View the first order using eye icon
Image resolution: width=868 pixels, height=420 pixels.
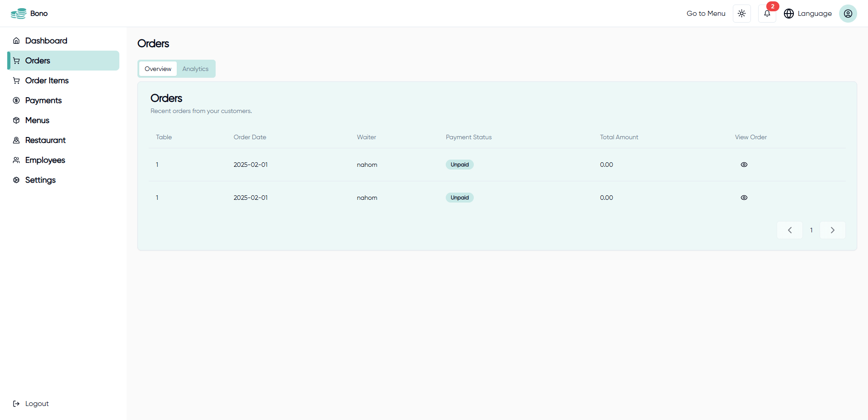[x=744, y=165]
